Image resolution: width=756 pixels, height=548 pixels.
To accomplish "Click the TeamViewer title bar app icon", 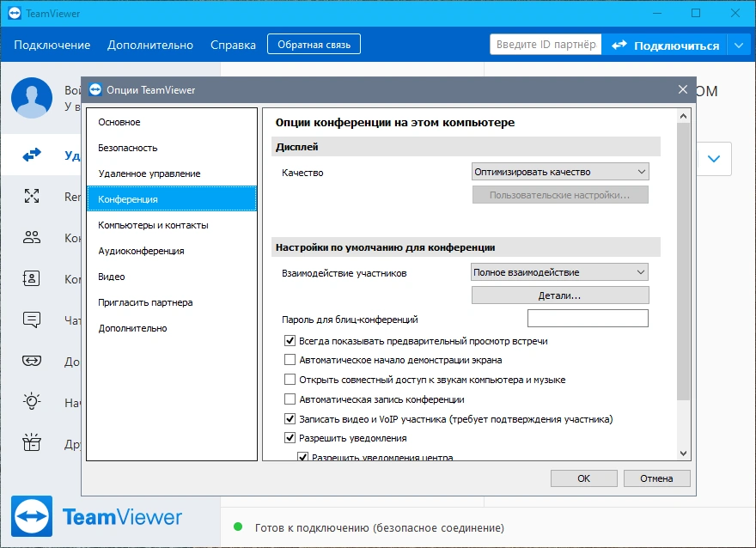I will coord(15,13).
